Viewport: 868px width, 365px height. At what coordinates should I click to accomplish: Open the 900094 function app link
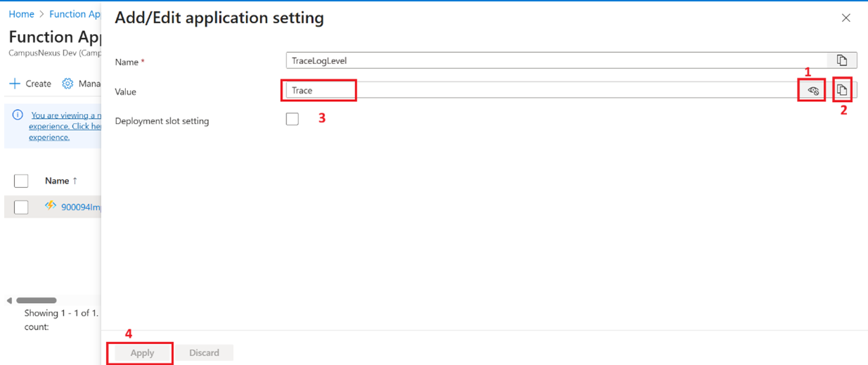pos(81,207)
